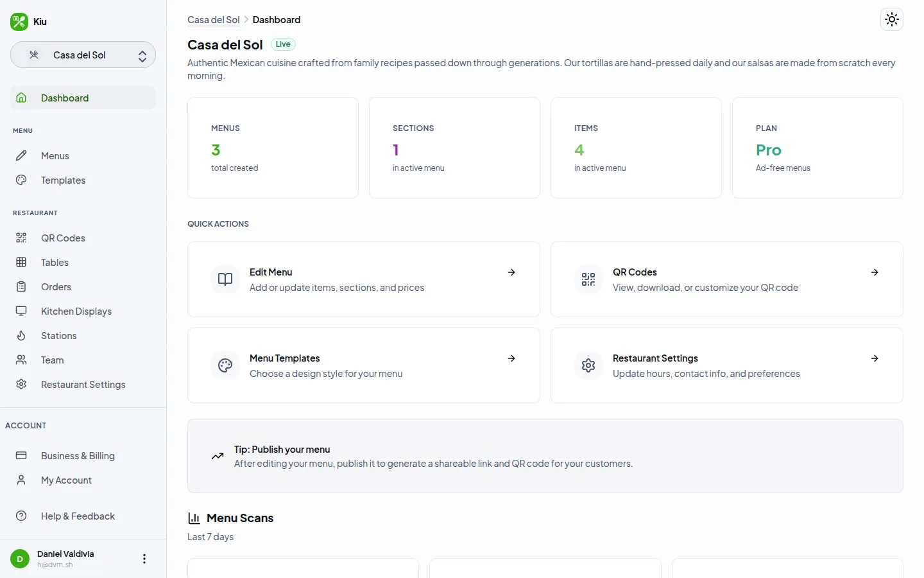
Task: Open QR Codes sidebar item
Action: click(x=83, y=238)
